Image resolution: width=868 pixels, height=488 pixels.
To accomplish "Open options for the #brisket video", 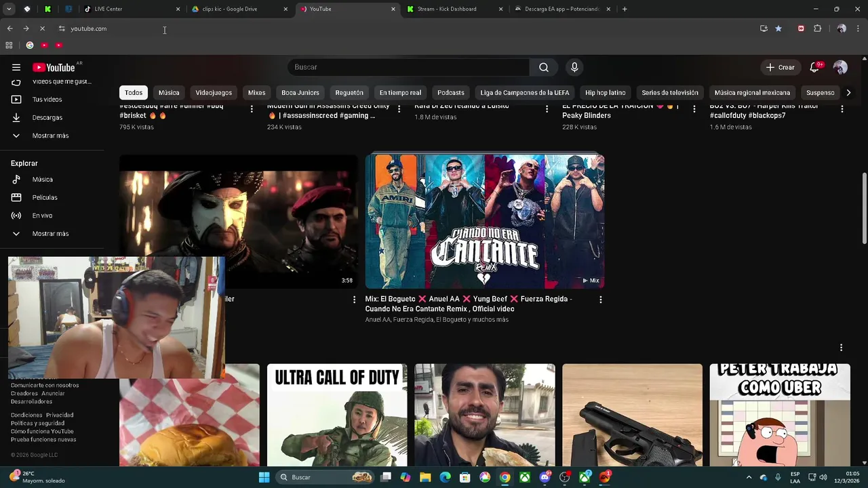I will coord(252,108).
